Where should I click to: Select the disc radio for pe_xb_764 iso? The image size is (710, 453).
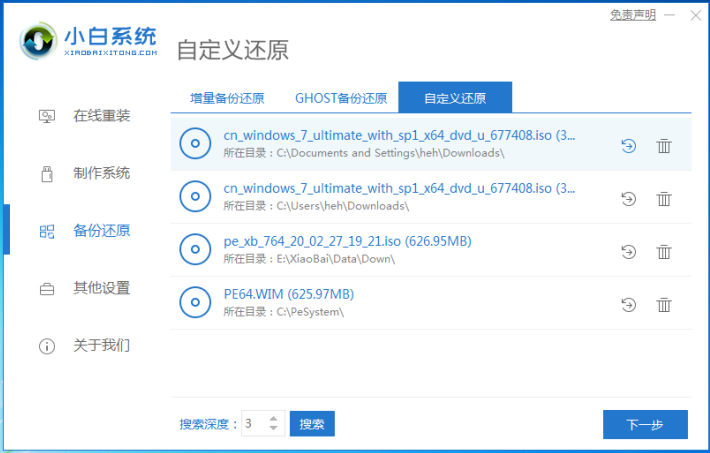[x=195, y=249]
